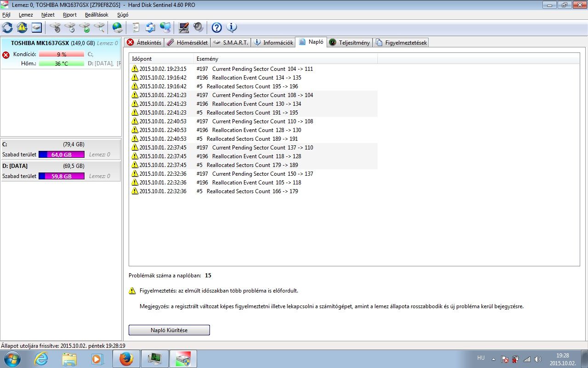Click the Hard Disk Sentinel taskbar button
This screenshot has width=588, height=368.
click(x=183, y=359)
